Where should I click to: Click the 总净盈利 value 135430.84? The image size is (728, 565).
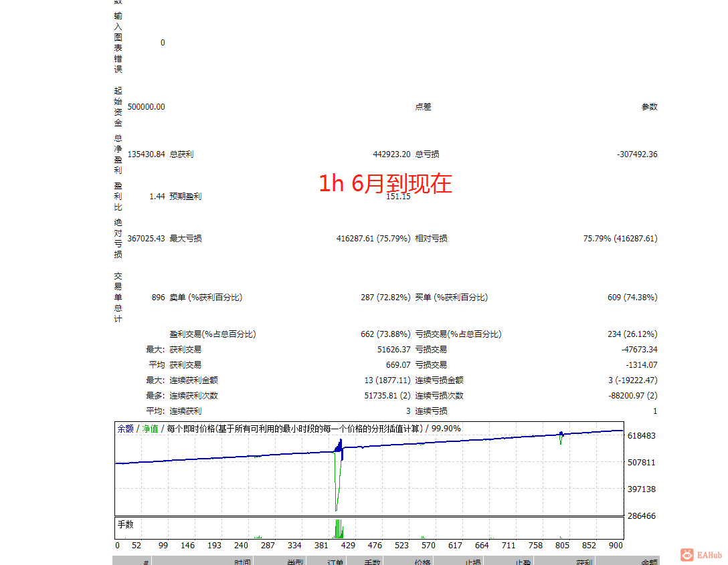coord(145,154)
